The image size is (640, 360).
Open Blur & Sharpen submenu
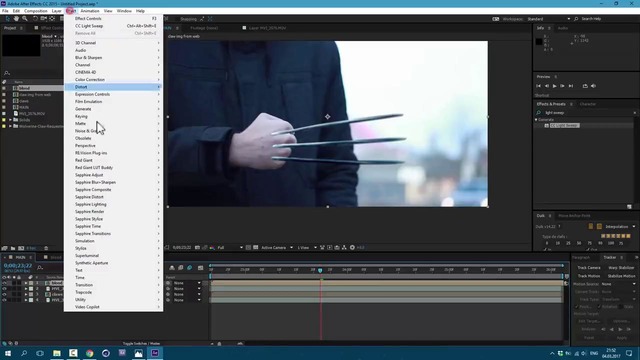pyautogui.click(x=113, y=58)
